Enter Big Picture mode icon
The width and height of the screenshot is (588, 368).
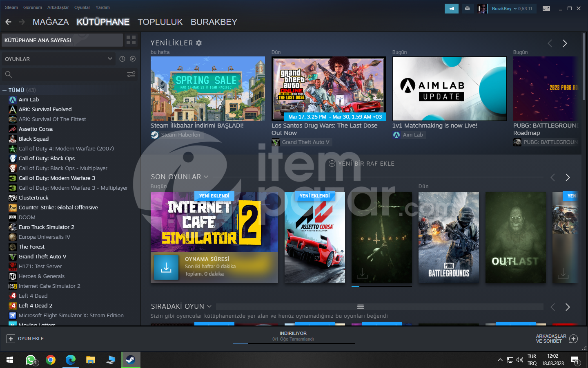546,9
